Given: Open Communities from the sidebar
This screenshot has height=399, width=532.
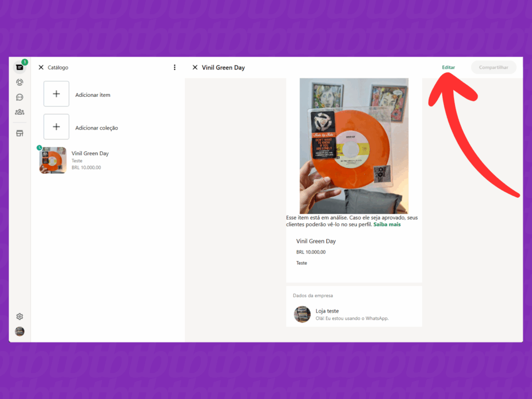Looking at the screenshot, I should [x=19, y=112].
